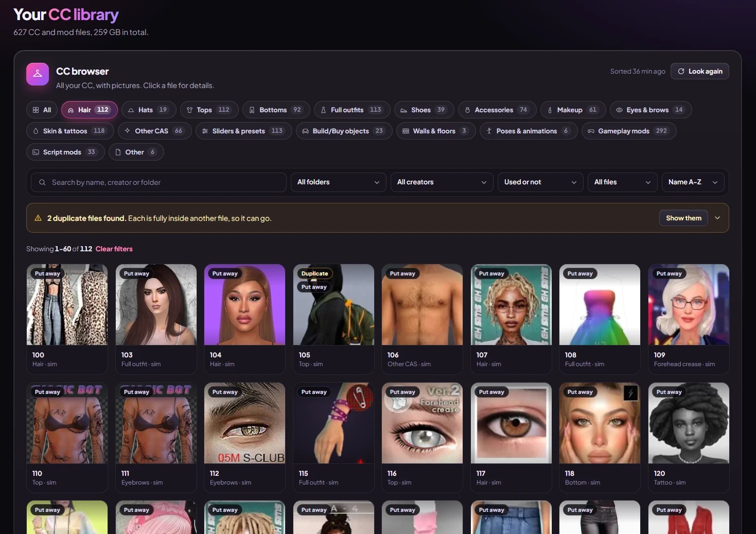Viewport: 756px width, 534px height.
Task: Click the sliders icon on Sliders & presets
Action: pos(205,131)
